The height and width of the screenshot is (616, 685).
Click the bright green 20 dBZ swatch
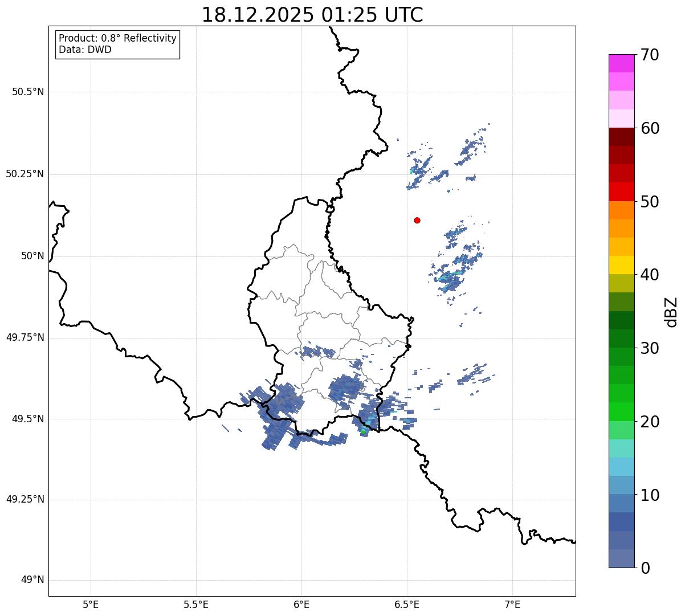click(x=621, y=411)
